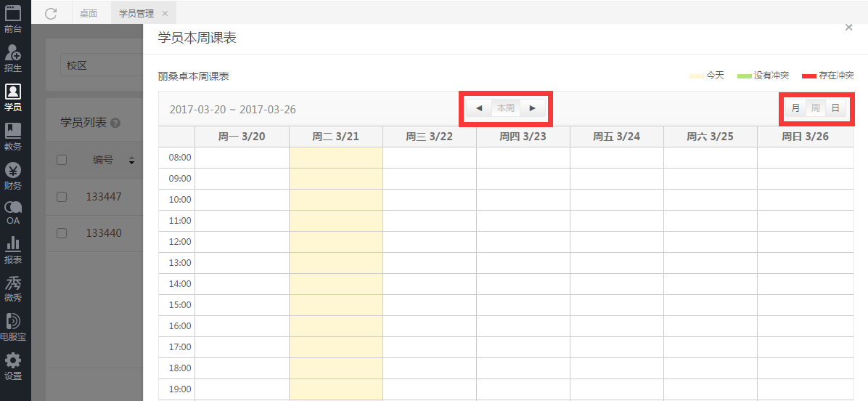
Task: Select the Monday 08:00 time slot
Action: pos(242,158)
